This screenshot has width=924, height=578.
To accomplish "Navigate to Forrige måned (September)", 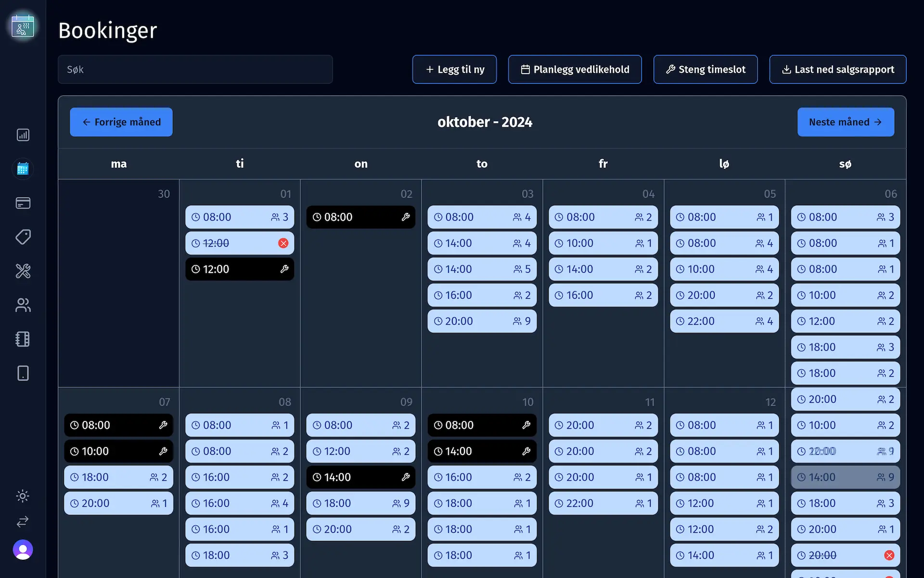I will tap(121, 122).
